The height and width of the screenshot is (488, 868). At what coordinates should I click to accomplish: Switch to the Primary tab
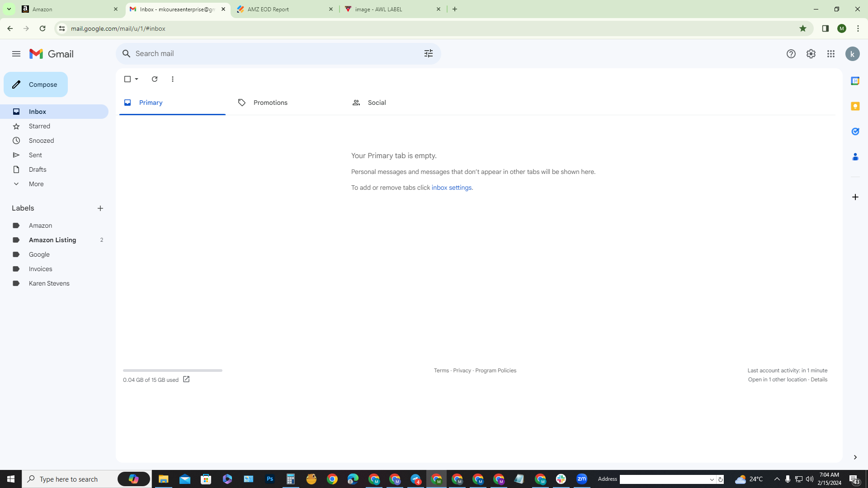pos(172,103)
